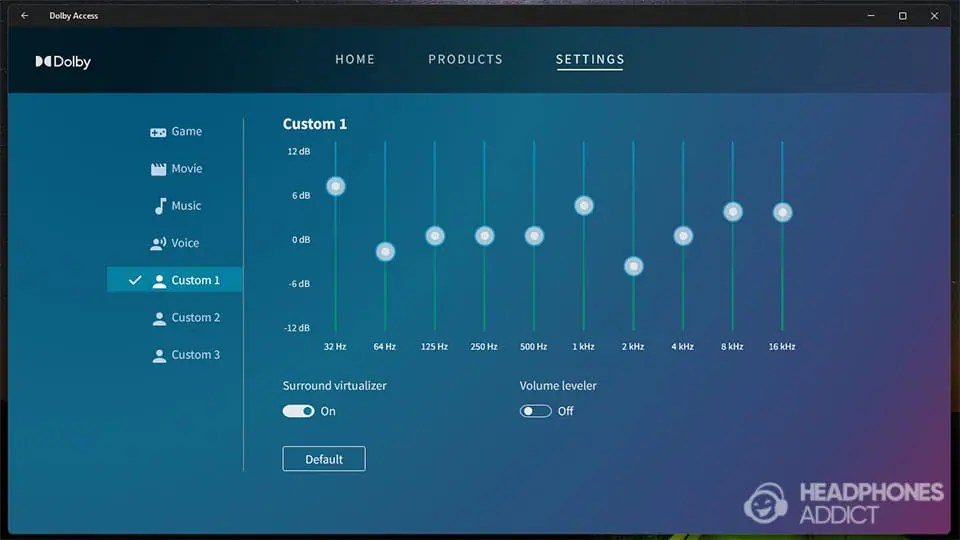This screenshot has width=960, height=540.
Task: Click the 64 Hz slider knob
Action: coord(385,252)
